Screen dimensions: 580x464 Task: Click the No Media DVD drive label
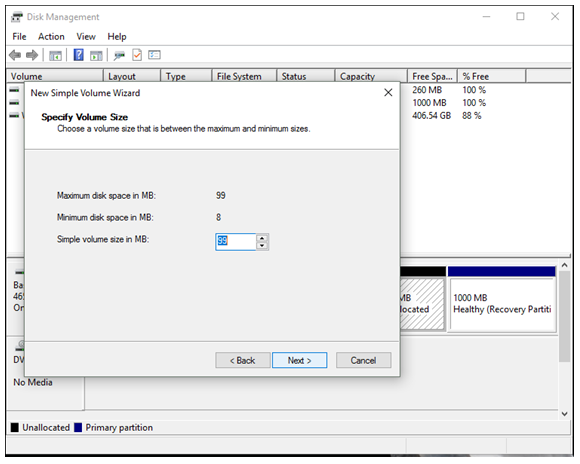pos(33,382)
